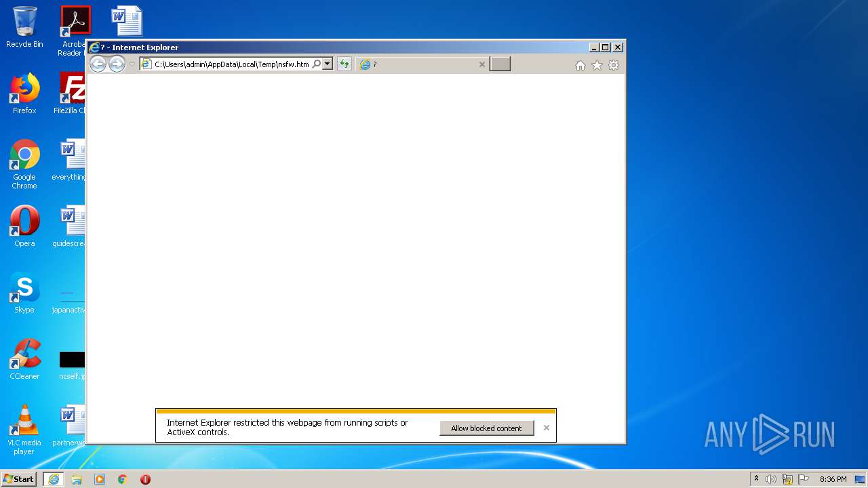868x488 pixels.
Task: Click Chrome icon in the taskbar
Action: pos(122,479)
